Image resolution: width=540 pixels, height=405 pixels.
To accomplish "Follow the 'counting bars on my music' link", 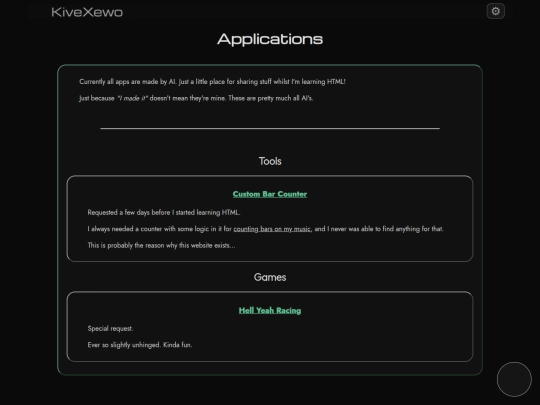I will (x=272, y=229).
